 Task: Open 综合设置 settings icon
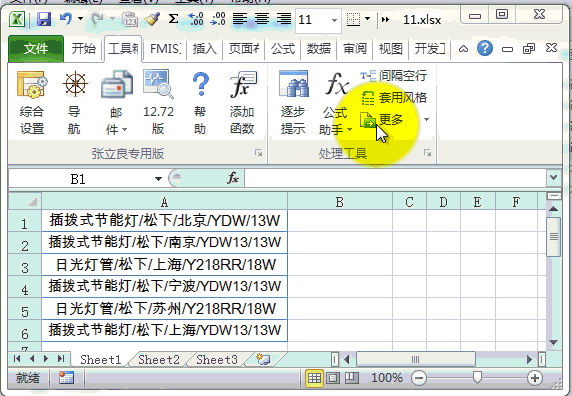(32, 85)
